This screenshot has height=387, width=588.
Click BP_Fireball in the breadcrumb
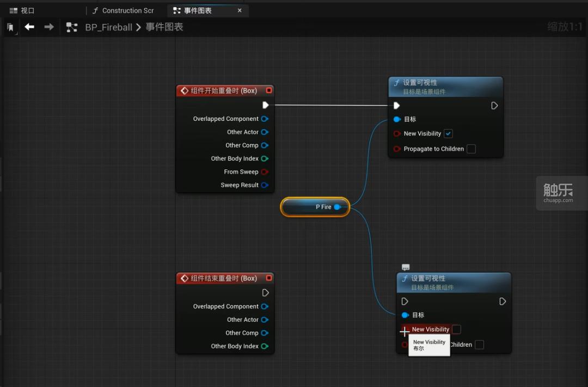point(108,27)
